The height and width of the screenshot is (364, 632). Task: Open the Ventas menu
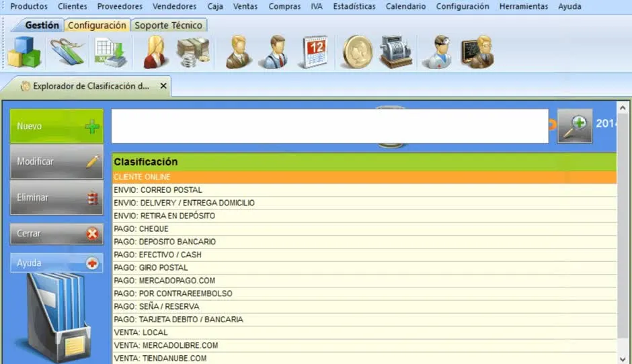click(x=245, y=7)
